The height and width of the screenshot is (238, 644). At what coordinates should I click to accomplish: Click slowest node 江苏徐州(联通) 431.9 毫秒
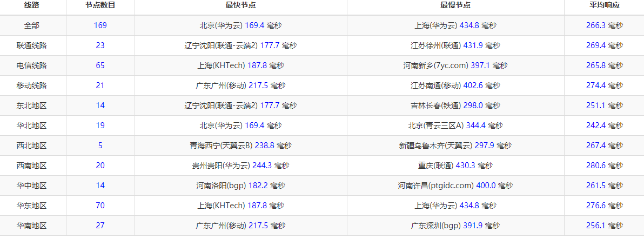point(455,45)
